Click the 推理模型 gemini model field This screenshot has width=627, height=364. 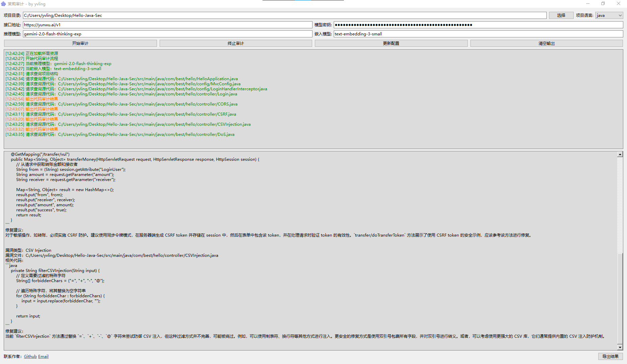pyautogui.click(x=167, y=34)
